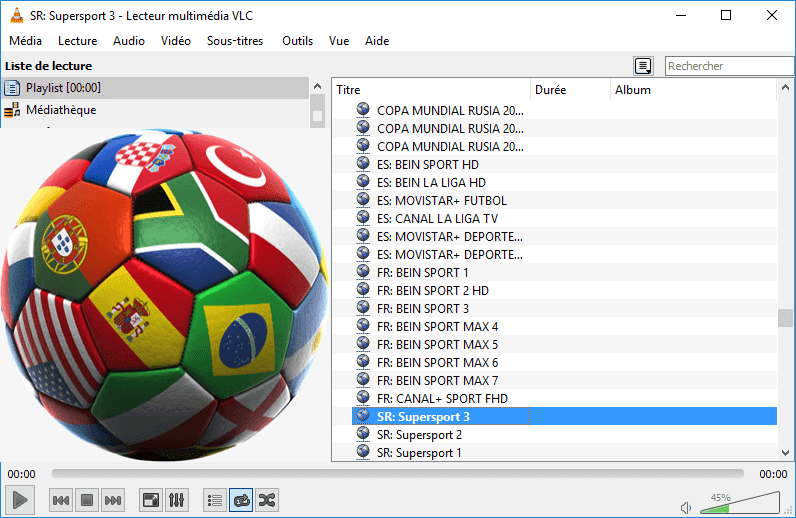Click globe icon beside SR: Supersport 2

[363, 434]
